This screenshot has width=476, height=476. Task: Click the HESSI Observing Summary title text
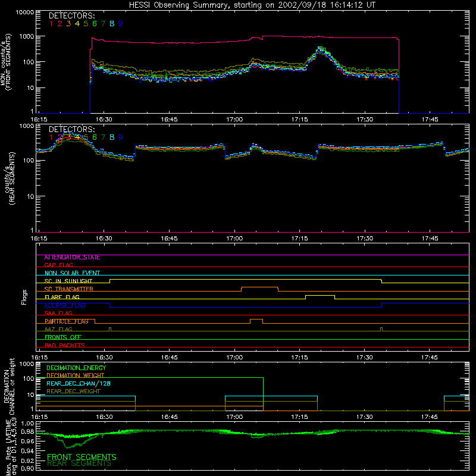252,5
